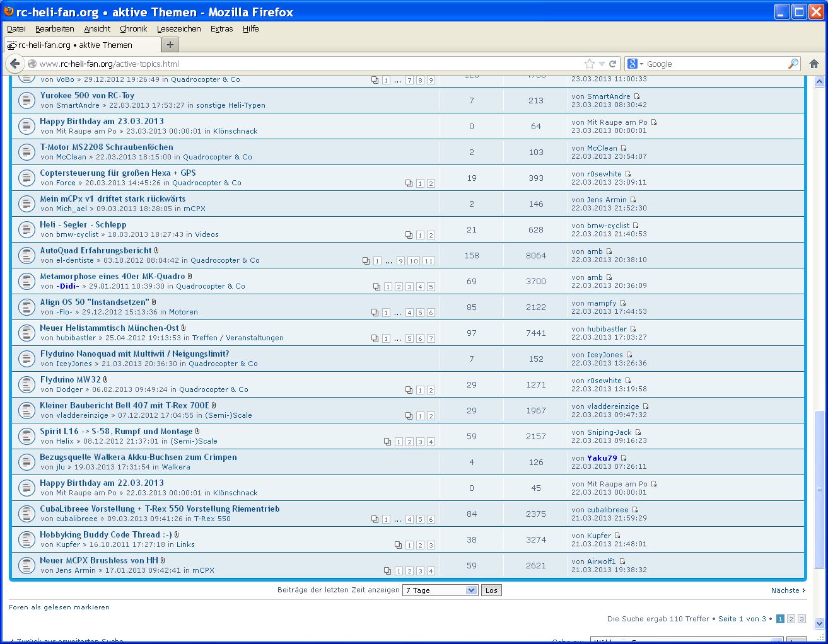The width and height of the screenshot is (828, 644).
Task: Click 'Foren als gelesen markieren' link
Action: click(59, 607)
